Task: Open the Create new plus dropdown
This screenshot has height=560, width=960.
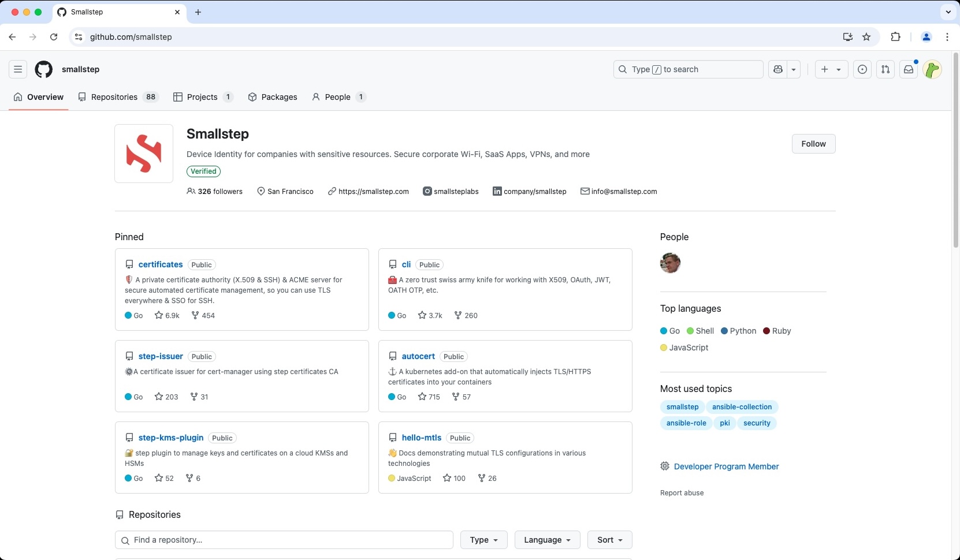Action: click(x=831, y=69)
